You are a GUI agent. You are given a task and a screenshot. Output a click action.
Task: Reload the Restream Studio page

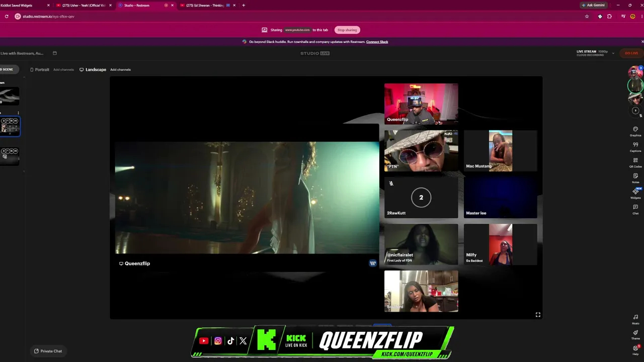pyautogui.click(x=7, y=16)
